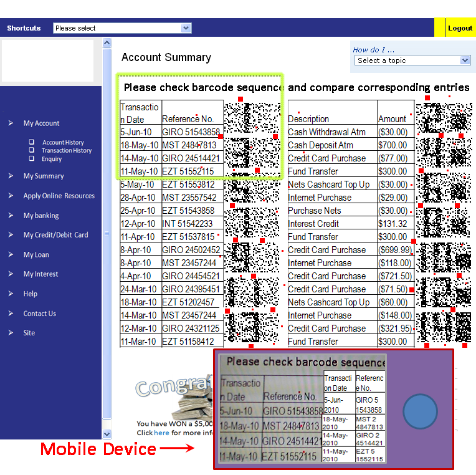The height and width of the screenshot is (475, 476).
Task: Click amount '($699.99)' cell
Action: coord(396,249)
